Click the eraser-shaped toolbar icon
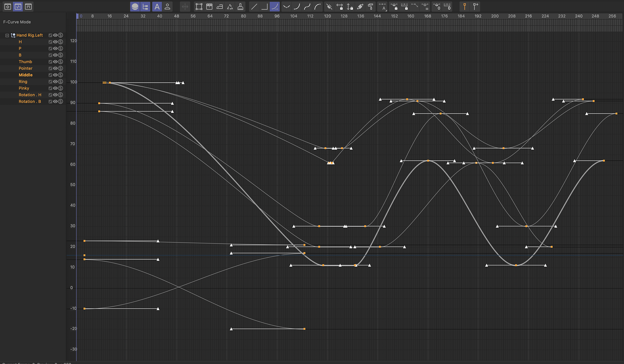 [x=360, y=6]
